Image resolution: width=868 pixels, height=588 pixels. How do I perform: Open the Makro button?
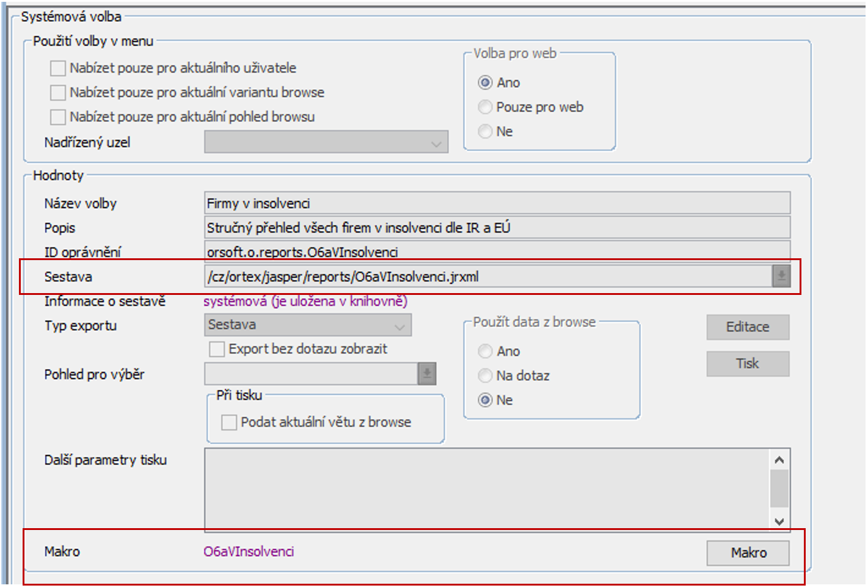[748, 553]
